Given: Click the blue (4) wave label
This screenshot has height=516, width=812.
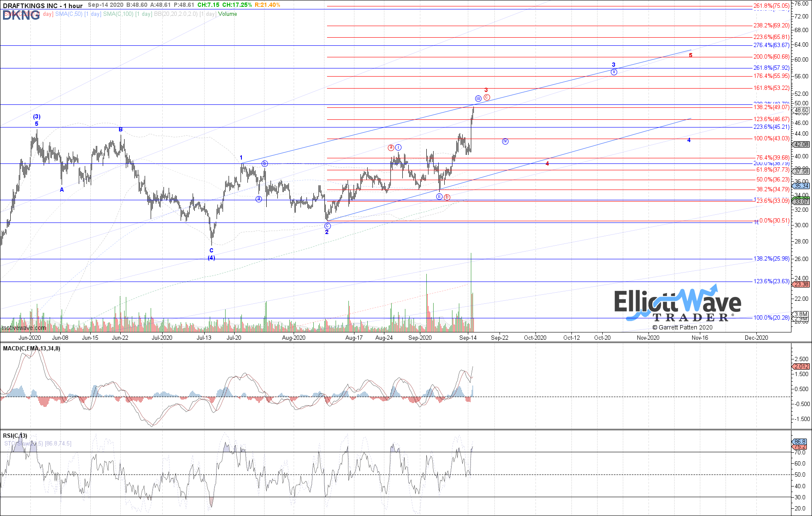Looking at the screenshot, I should click(x=211, y=258).
